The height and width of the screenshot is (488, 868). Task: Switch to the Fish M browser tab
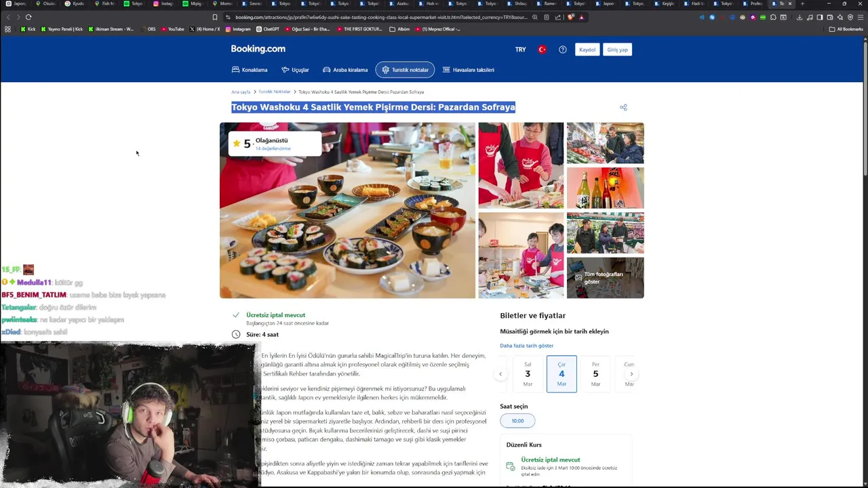pyautogui.click(x=105, y=3)
